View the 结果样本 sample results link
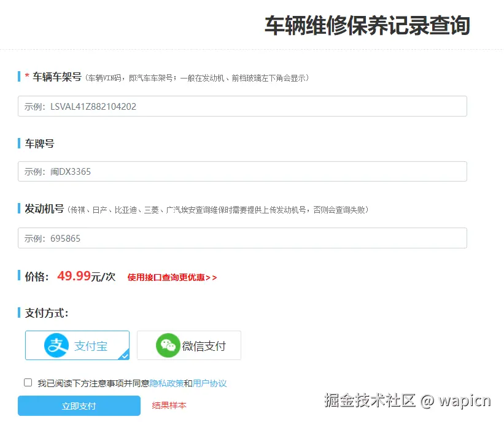The height and width of the screenshot is (422, 504). (168, 405)
